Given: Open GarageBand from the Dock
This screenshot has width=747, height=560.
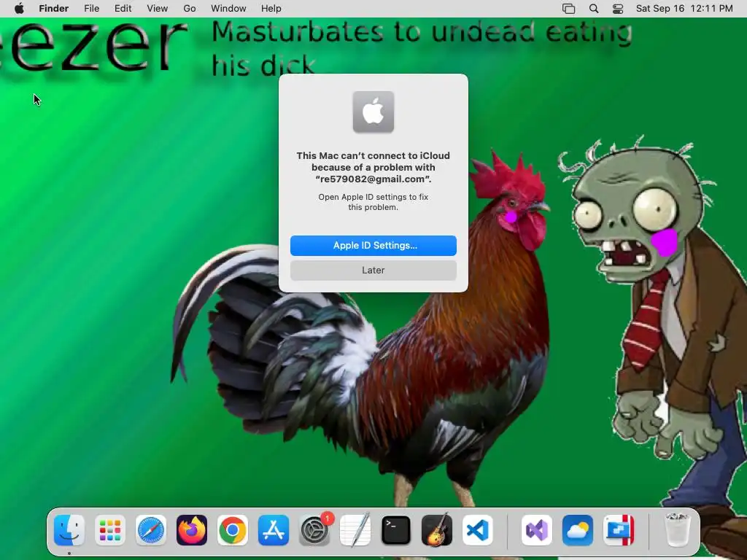Looking at the screenshot, I should 437,530.
